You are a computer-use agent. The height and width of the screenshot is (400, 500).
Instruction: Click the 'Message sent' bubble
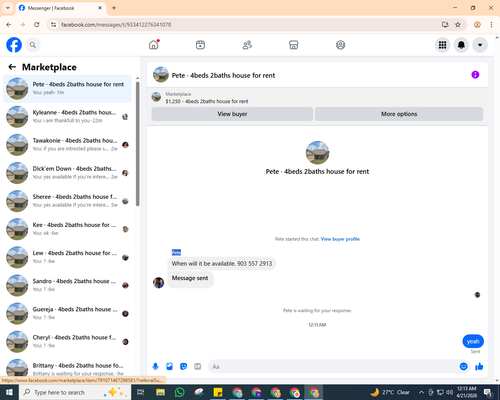(x=190, y=278)
